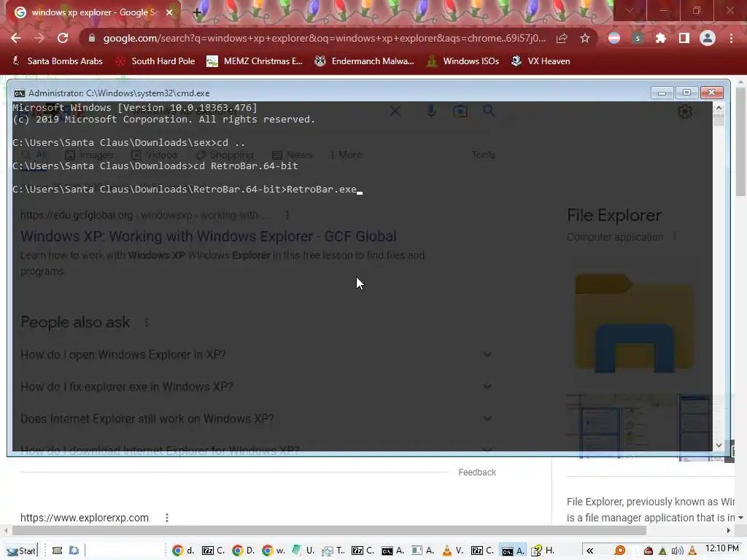Open the Chrome profile avatar
This screenshot has width=747, height=560.
pos(708,38)
